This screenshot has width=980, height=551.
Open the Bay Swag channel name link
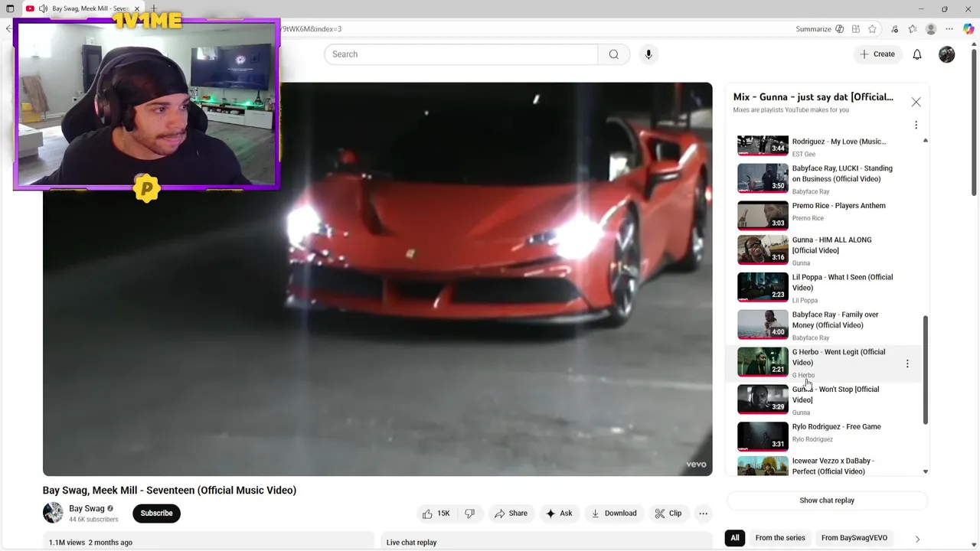point(87,509)
